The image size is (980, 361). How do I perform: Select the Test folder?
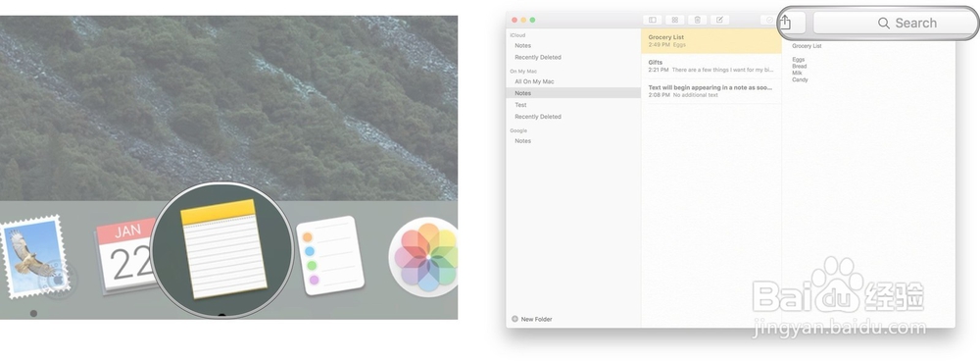(520, 105)
